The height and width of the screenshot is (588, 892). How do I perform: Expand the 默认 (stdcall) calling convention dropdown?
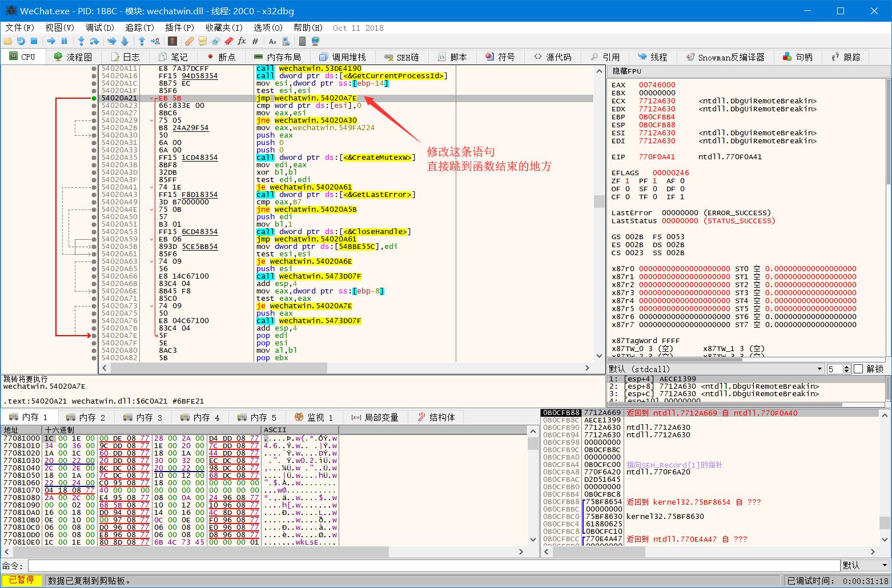tap(716, 369)
